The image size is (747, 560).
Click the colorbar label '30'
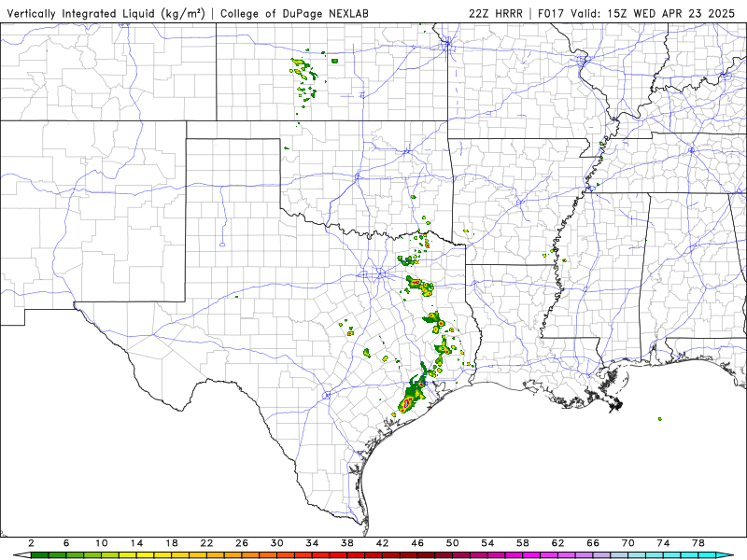(276, 543)
